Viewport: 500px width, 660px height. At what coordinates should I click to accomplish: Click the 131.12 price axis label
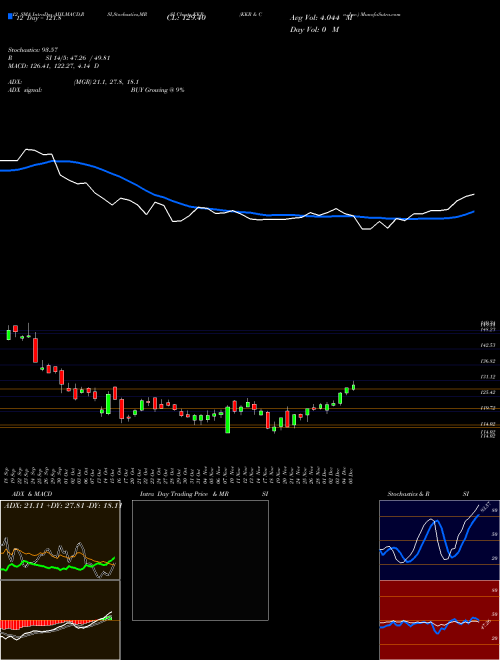(487, 377)
